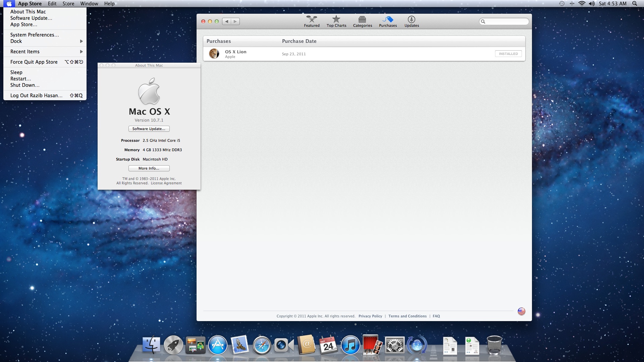Image resolution: width=644 pixels, height=362 pixels.
Task: Go forward using App Store forward arrow
Action: [x=235, y=21]
